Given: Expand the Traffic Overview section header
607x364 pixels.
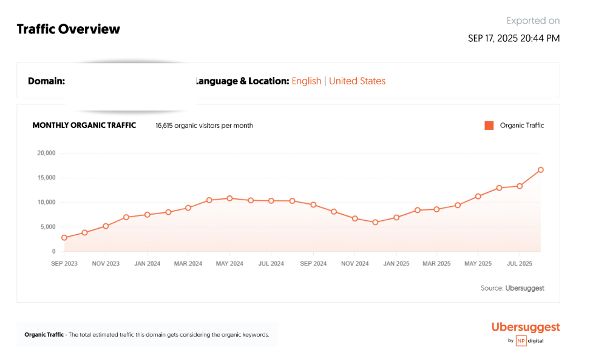Looking at the screenshot, I should click(68, 29).
